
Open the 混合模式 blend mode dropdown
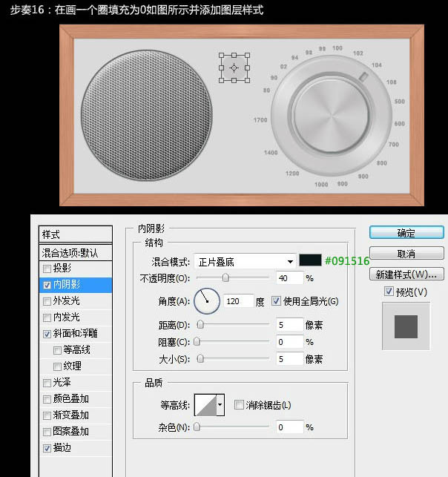(245, 262)
